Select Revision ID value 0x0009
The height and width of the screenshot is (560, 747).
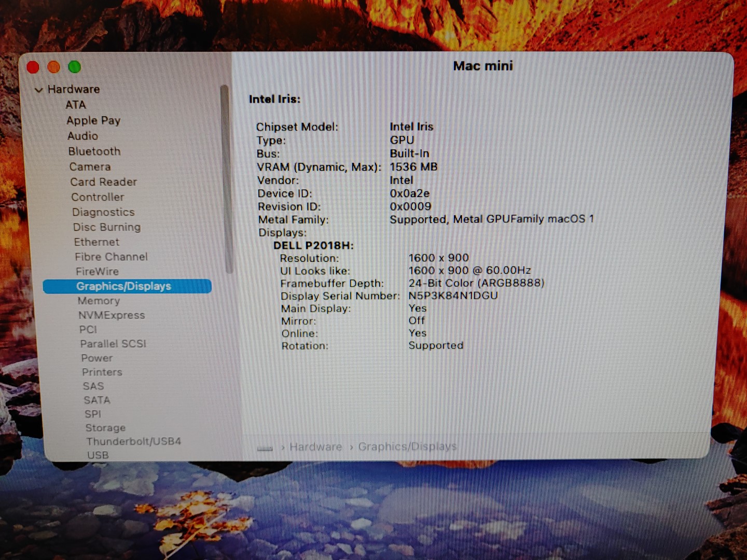coord(410,206)
